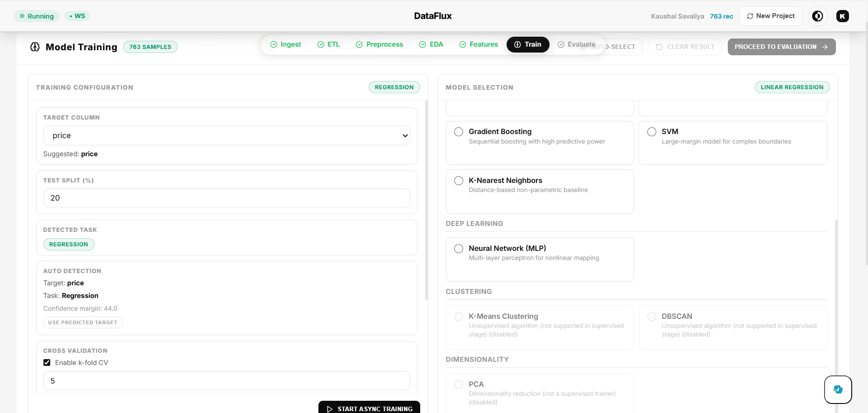Click the brain icon inside the Train tab
Screen dimensions: 868x413
tap(517, 44)
